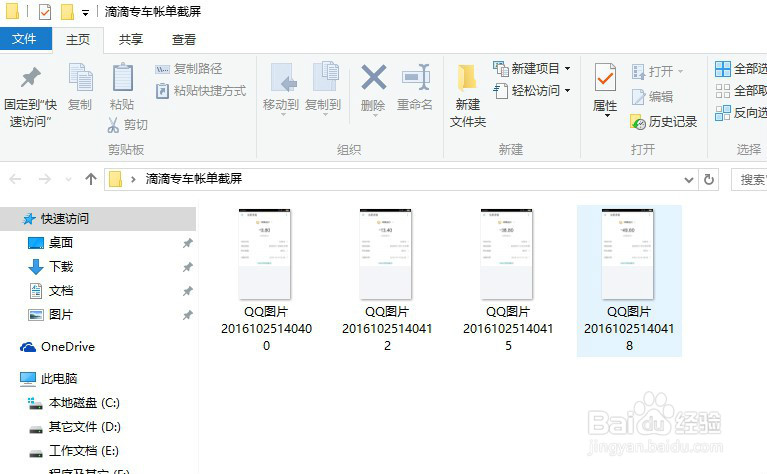The width and height of the screenshot is (767, 474).
Task: Expand Easy access (轻松访问) dropdown
Action: [x=567, y=91]
